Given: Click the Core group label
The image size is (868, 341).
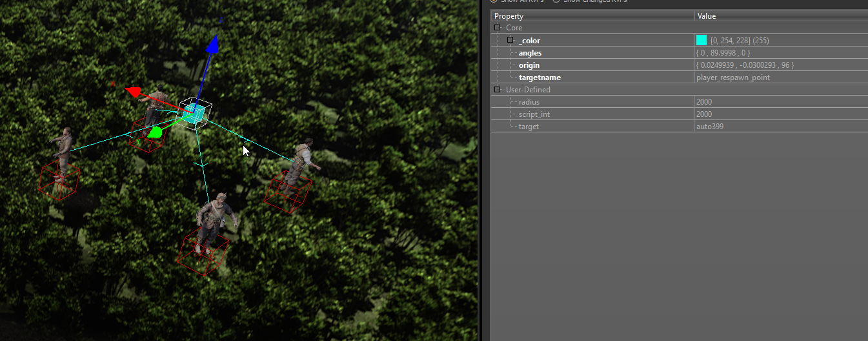Looking at the screenshot, I should click(x=514, y=28).
